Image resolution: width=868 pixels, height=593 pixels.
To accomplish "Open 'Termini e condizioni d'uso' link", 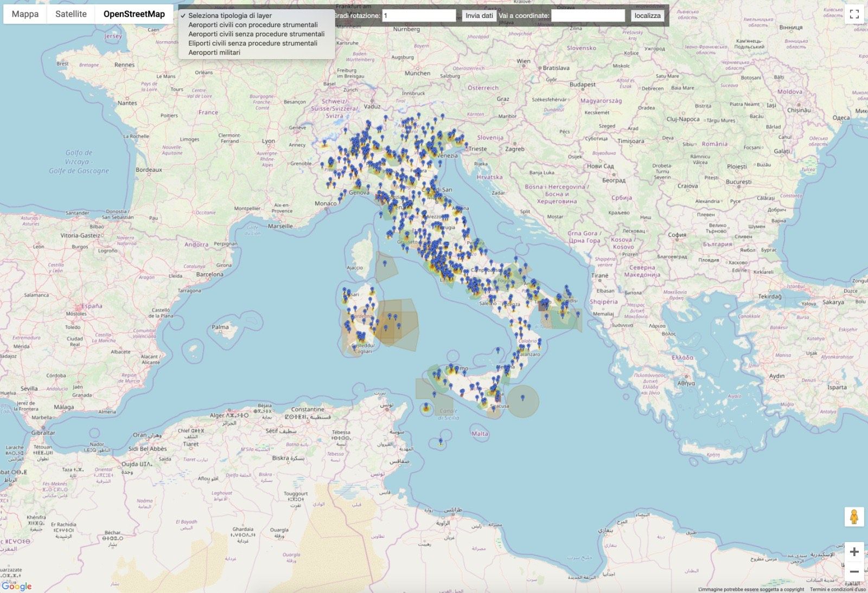I will click(838, 589).
